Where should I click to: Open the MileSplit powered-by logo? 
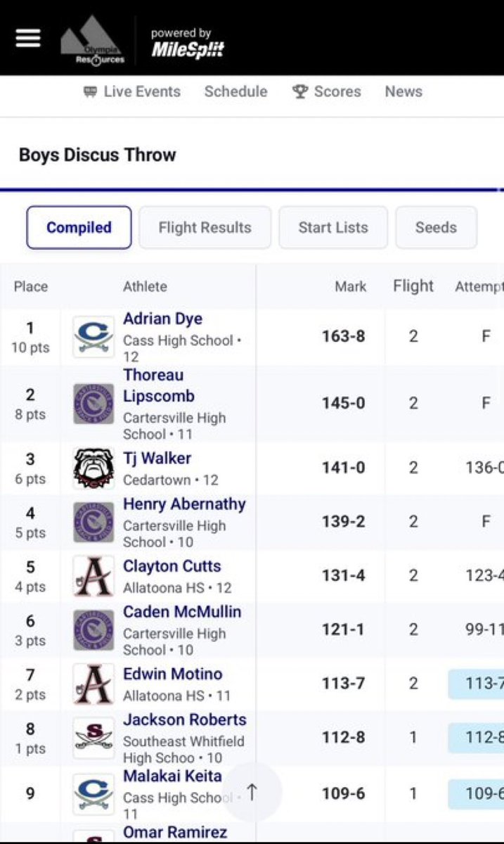tap(188, 44)
